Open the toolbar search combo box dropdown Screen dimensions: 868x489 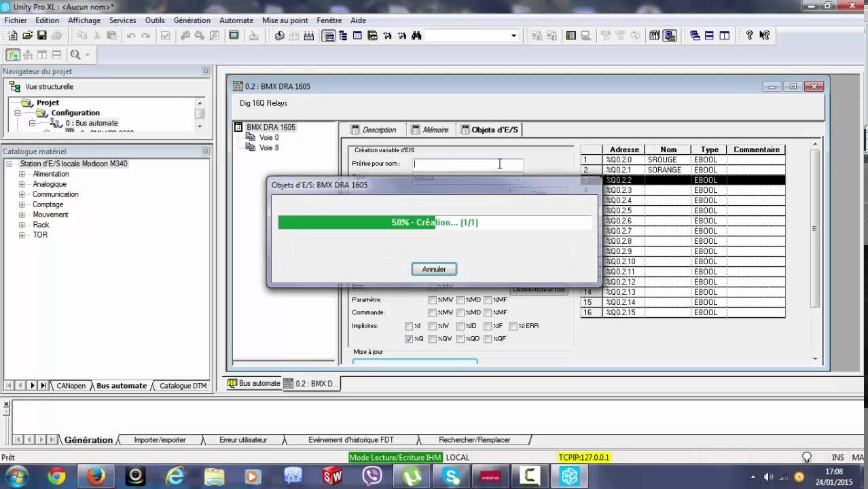513,35
